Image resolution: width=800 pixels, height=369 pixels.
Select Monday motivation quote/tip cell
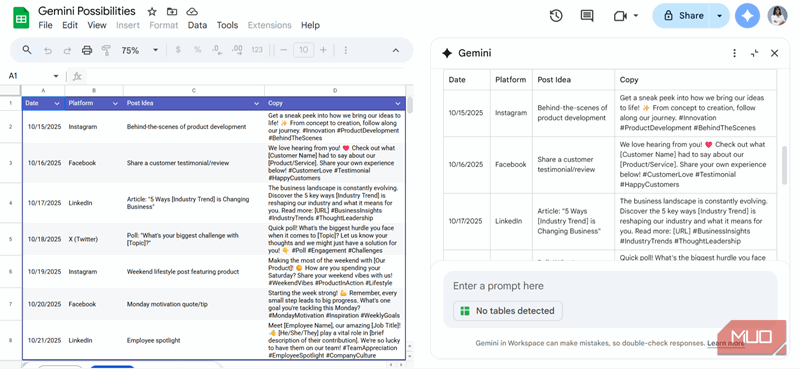[194, 304]
